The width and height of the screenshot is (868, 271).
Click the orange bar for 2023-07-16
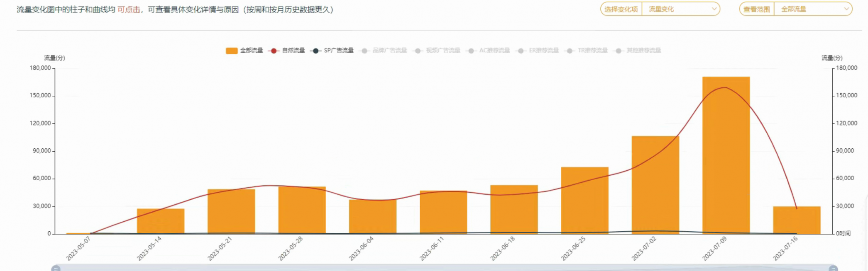click(x=797, y=220)
